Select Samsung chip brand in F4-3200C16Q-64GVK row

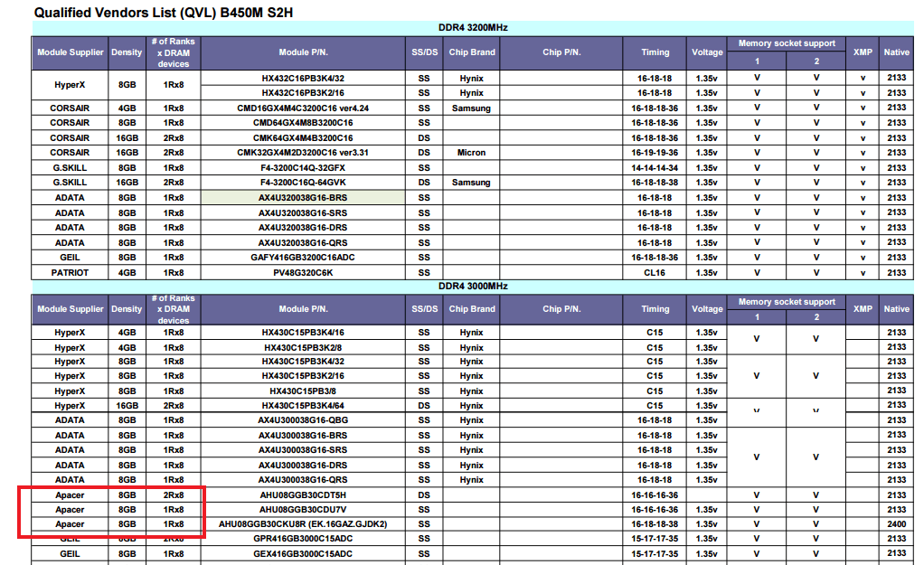[471, 183]
